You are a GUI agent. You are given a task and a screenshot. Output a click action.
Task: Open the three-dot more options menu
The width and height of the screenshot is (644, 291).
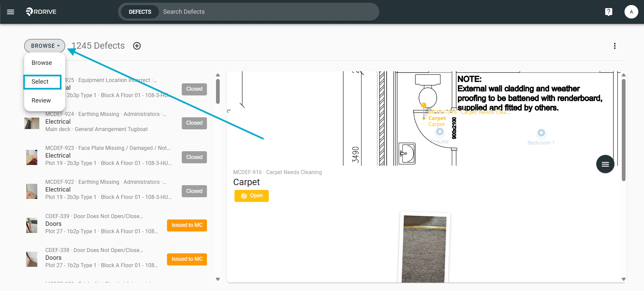pos(615,46)
